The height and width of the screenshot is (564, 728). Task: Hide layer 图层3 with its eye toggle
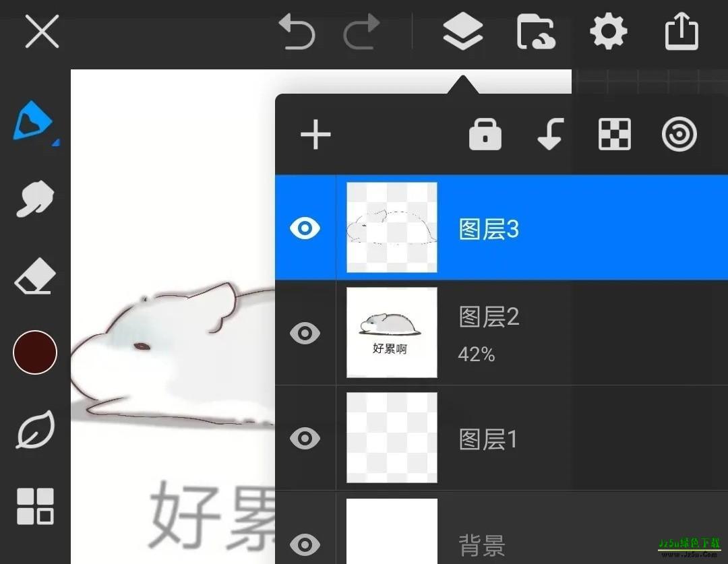(x=305, y=228)
